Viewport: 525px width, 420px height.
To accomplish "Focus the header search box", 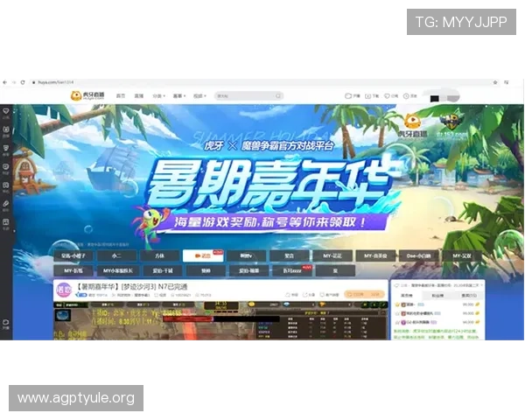I will (248, 96).
